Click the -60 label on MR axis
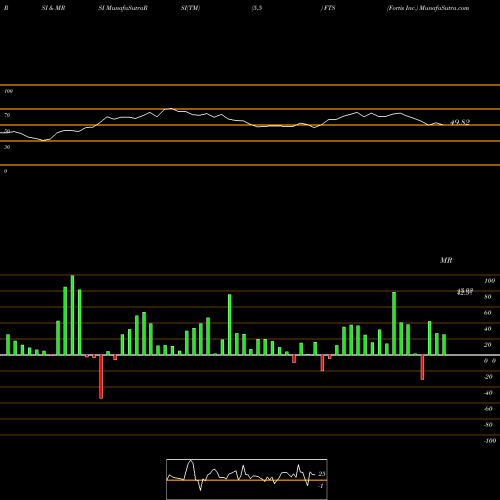The width and height of the screenshot is (500, 500). tap(488, 409)
